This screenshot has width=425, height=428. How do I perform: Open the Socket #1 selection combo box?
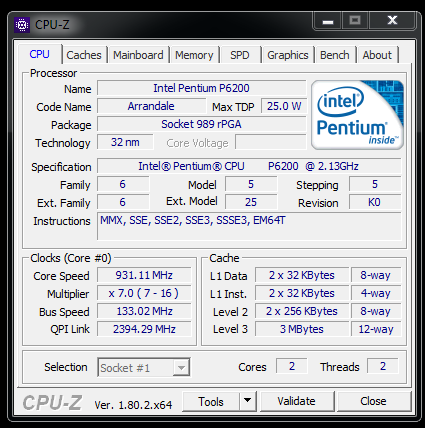pyautogui.click(x=144, y=367)
